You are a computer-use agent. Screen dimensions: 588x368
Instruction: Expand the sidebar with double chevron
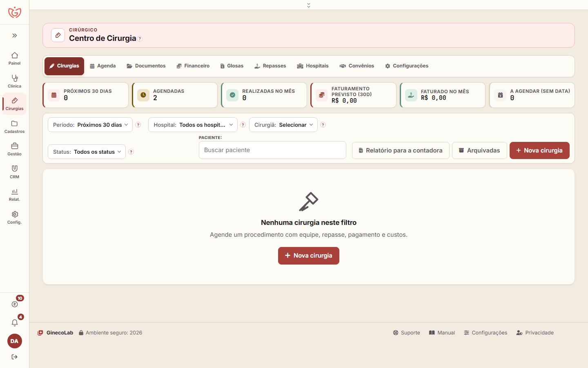tap(15, 36)
